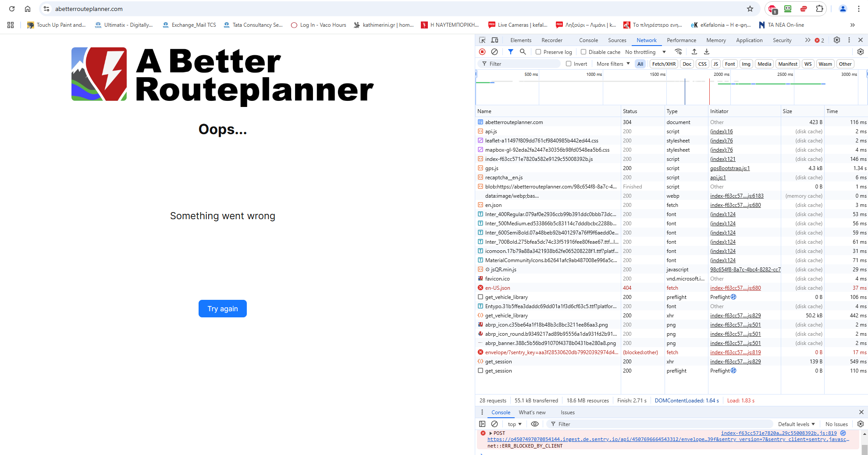Enable the Preserve log checkbox
The image size is (868, 455).
coord(538,52)
